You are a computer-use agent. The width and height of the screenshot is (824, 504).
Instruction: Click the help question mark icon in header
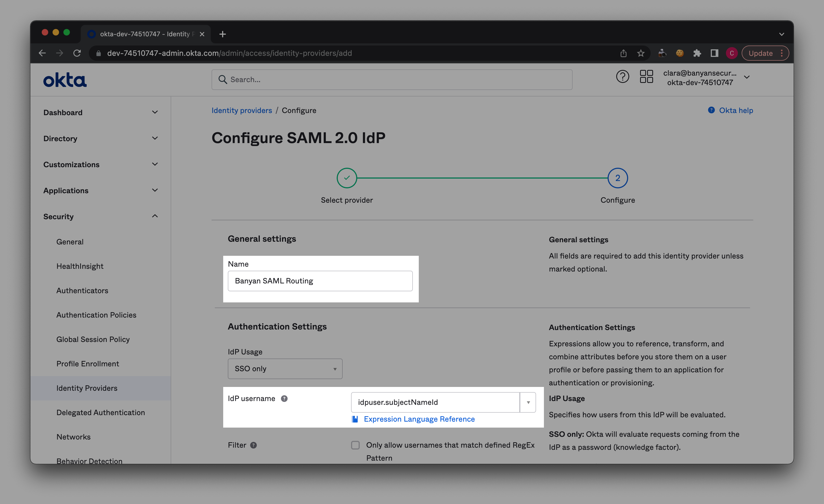(x=622, y=77)
